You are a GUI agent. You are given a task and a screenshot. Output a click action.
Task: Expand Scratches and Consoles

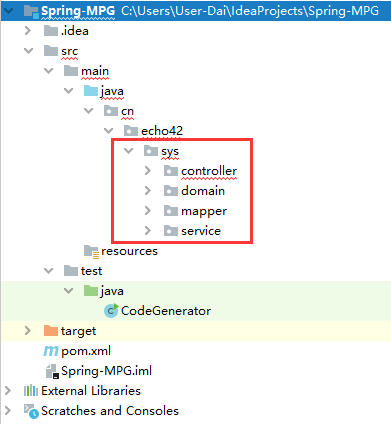click(8, 411)
